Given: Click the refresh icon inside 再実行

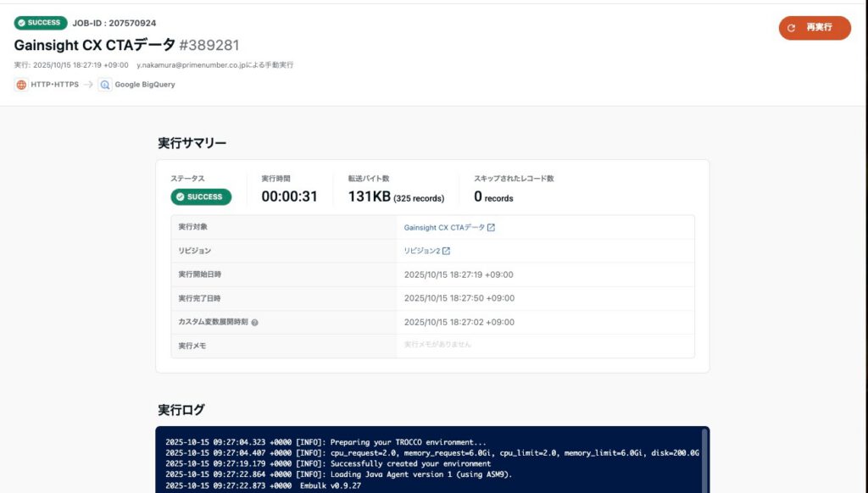Looking at the screenshot, I should (791, 28).
